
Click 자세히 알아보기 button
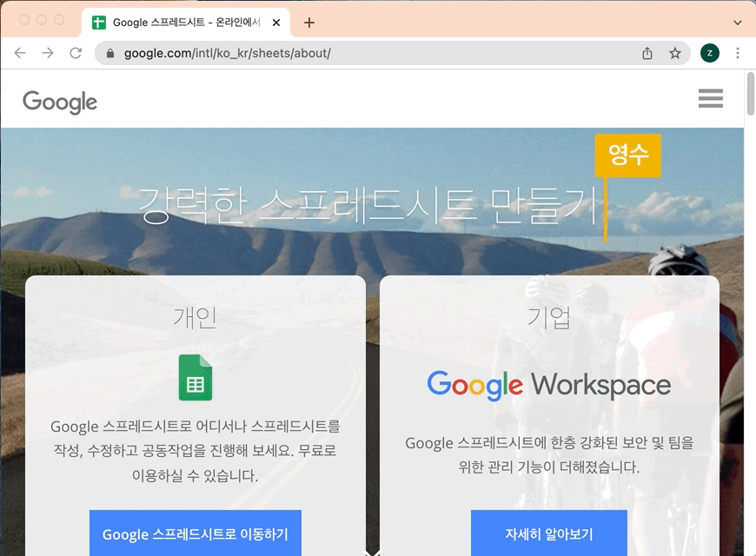tap(549, 533)
